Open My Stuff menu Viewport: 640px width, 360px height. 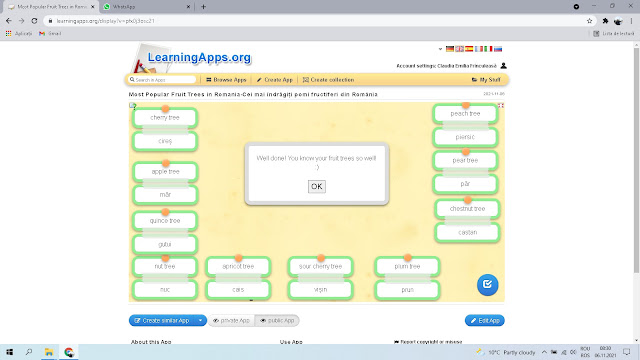pos(486,80)
